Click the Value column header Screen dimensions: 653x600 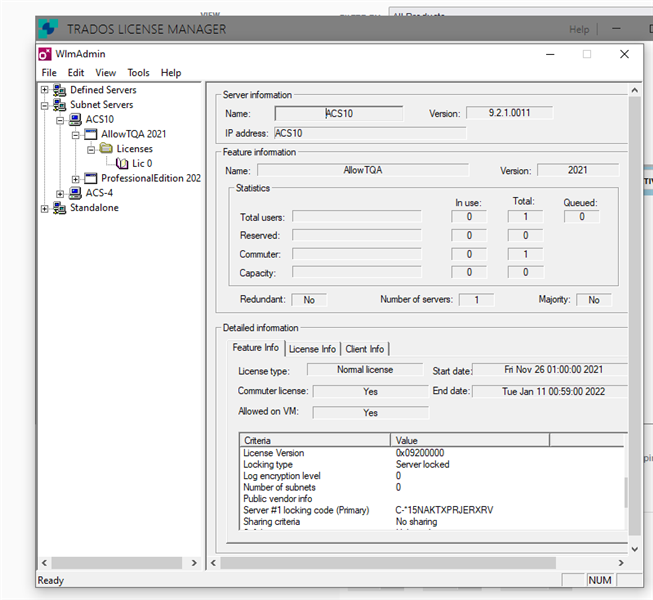pos(470,440)
